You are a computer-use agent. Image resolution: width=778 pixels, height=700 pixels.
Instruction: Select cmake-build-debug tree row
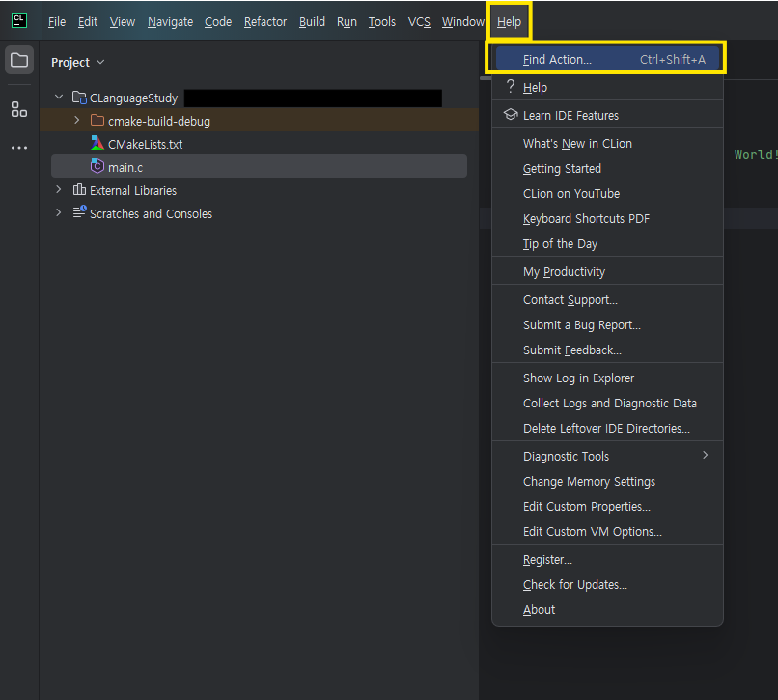259,120
